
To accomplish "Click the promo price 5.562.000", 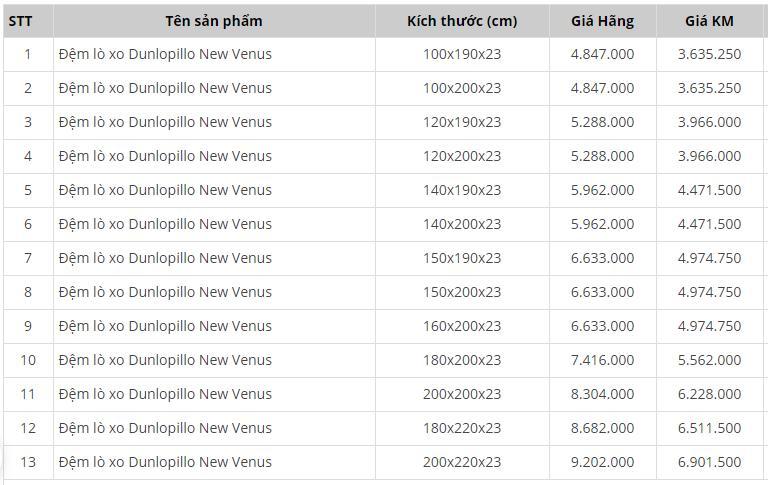I will [x=709, y=360].
